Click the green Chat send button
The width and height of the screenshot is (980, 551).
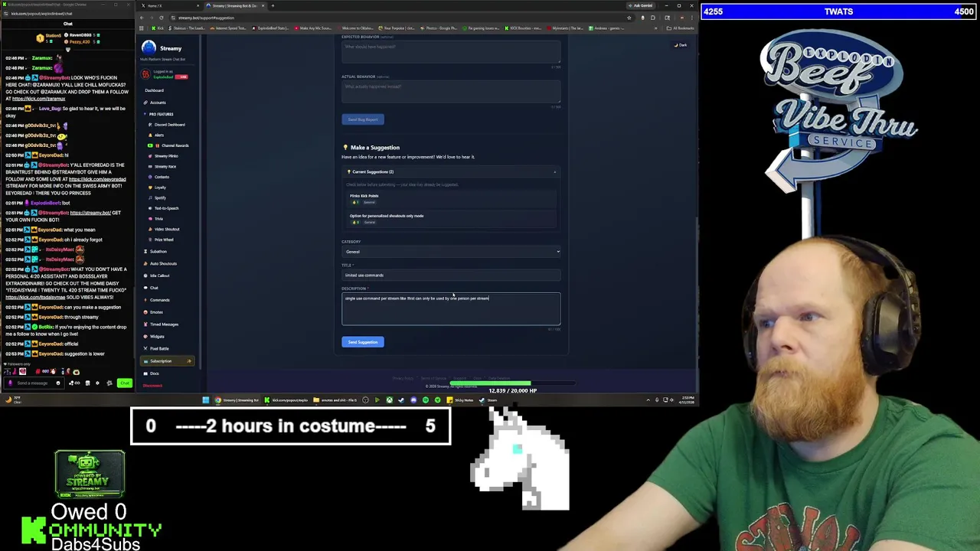point(124,383)
